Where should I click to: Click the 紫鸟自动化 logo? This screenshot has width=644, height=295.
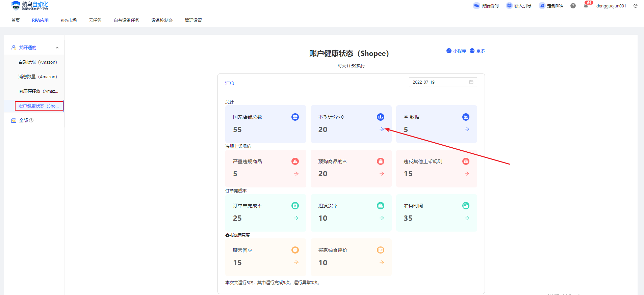click(x=29, y=5)
